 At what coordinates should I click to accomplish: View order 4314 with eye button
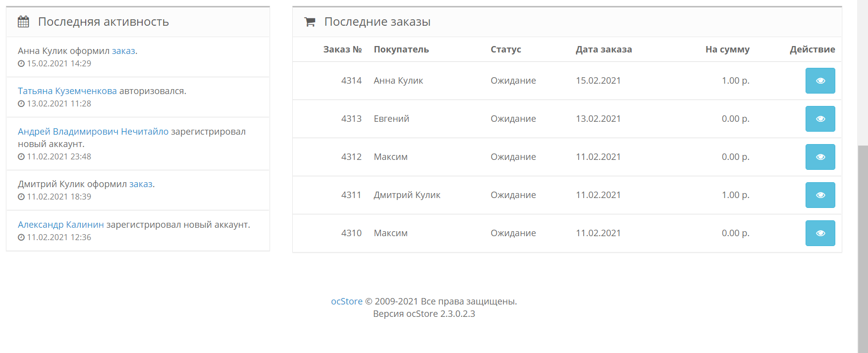tap(820, 81)
